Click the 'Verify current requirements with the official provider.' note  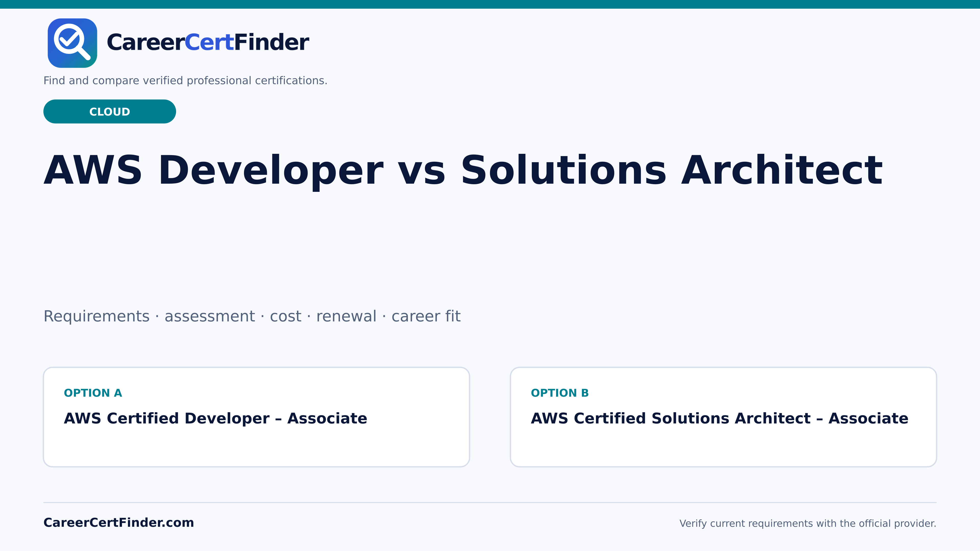coord(808,524)
